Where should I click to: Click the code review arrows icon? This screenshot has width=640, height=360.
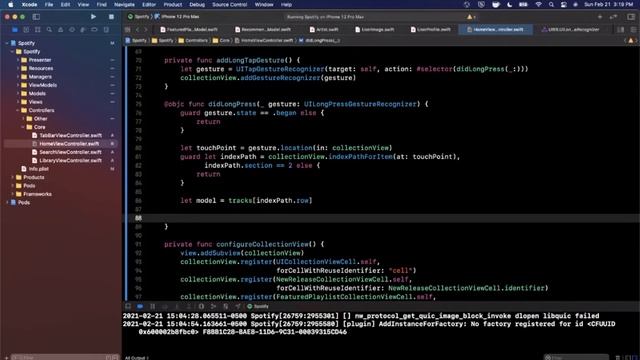pyautogui.click(x=613, y=17)
